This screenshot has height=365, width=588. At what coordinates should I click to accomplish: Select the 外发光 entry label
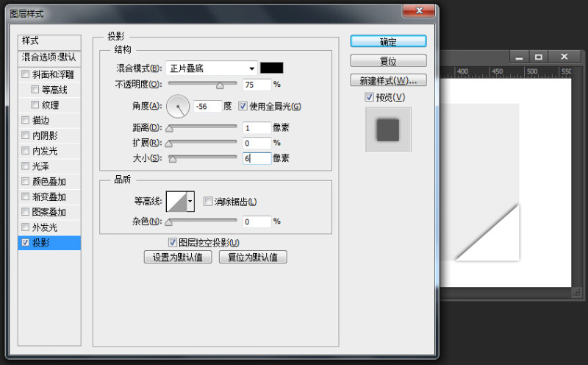pos(45,227)
